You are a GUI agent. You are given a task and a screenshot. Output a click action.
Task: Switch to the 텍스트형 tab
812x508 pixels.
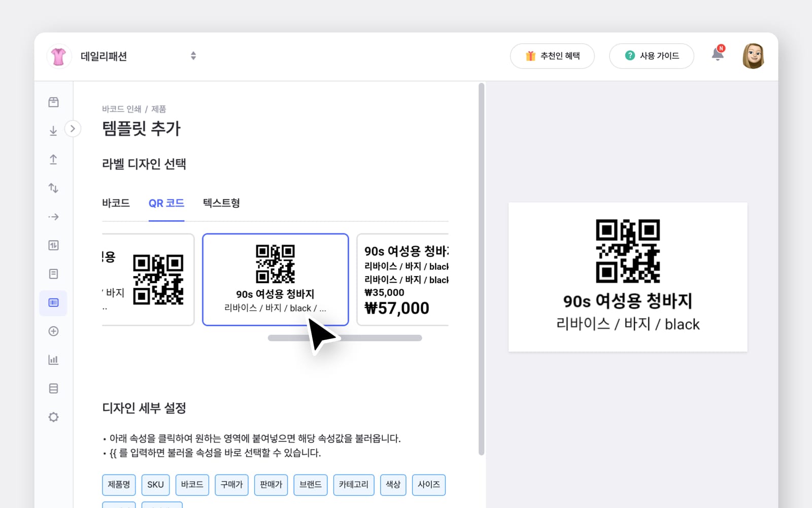[x=221, y=203]
